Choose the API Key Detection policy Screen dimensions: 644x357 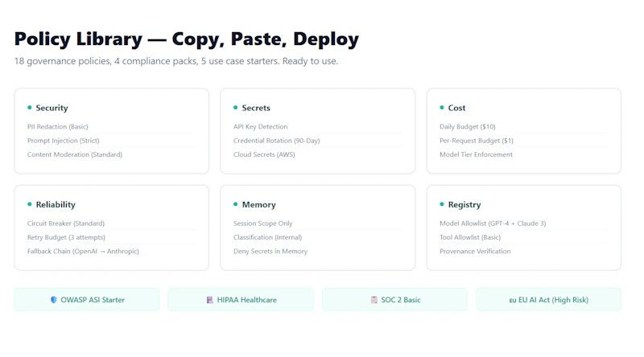[x=260, y=127]
